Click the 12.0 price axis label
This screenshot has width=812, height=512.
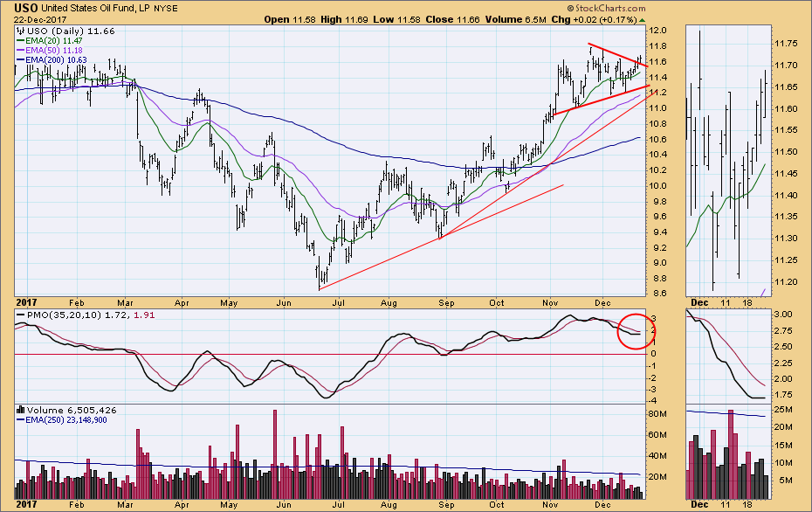click(x=658, y=31)
